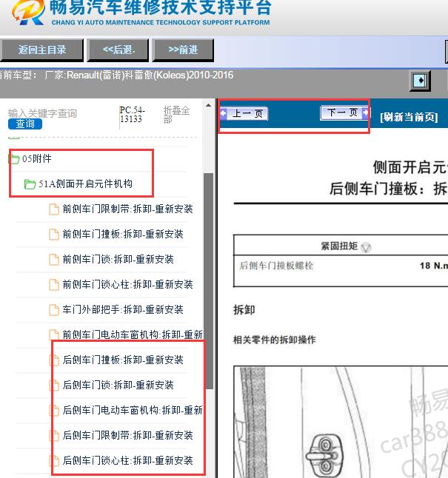Click the panel collapse arrow icon
448x478 pixels.
click(420, 81)
